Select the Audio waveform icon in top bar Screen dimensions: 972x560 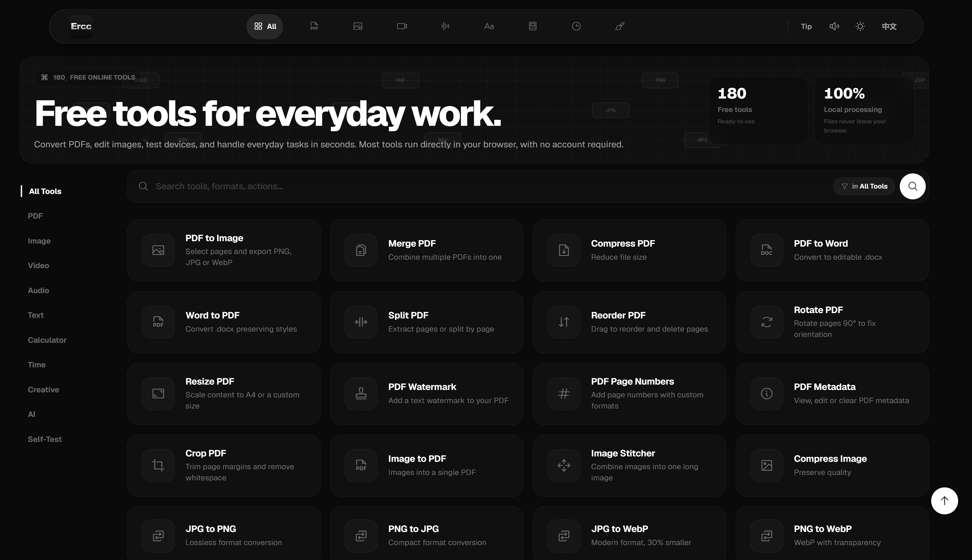pyautogui.click(x=445, y=26)
